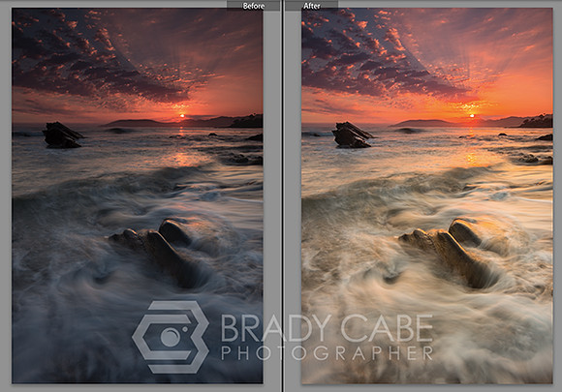
Task: Select the After edited sunset photo preview
Action: (427, 196)
